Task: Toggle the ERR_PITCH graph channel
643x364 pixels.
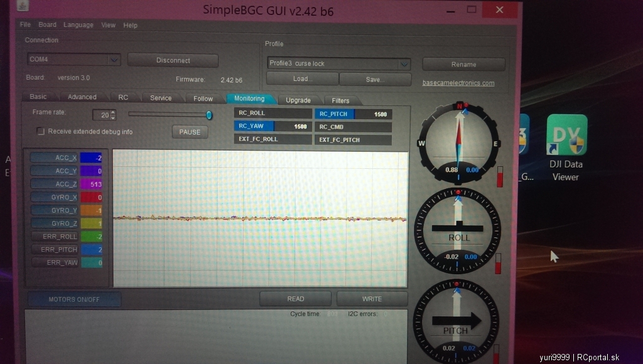Action: coord(55,249)
